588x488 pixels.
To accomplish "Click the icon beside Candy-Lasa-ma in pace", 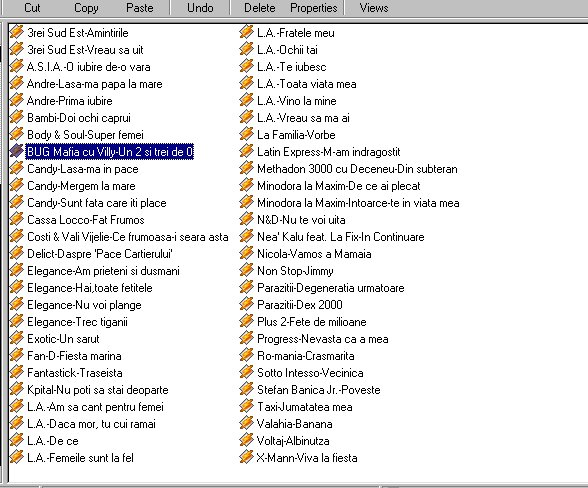I will (x=16, y=168).
